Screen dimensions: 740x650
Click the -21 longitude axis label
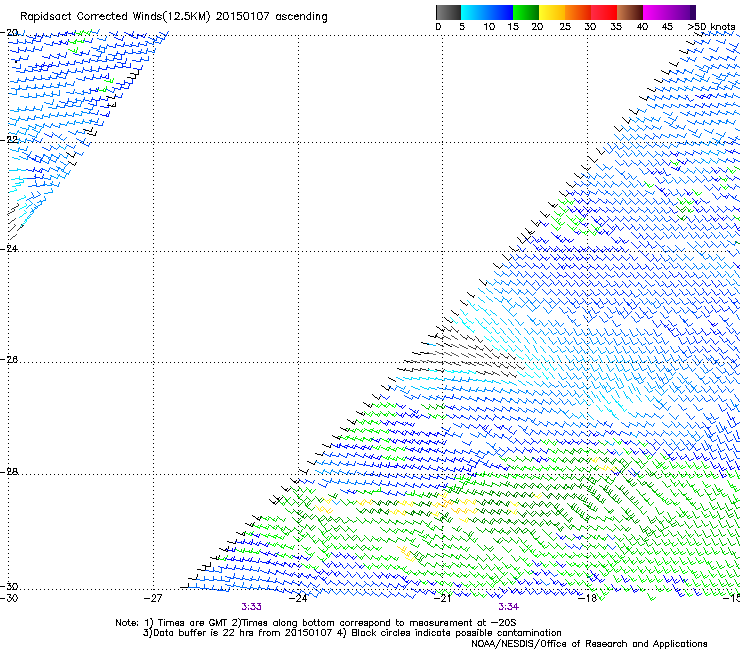point(443,598)
